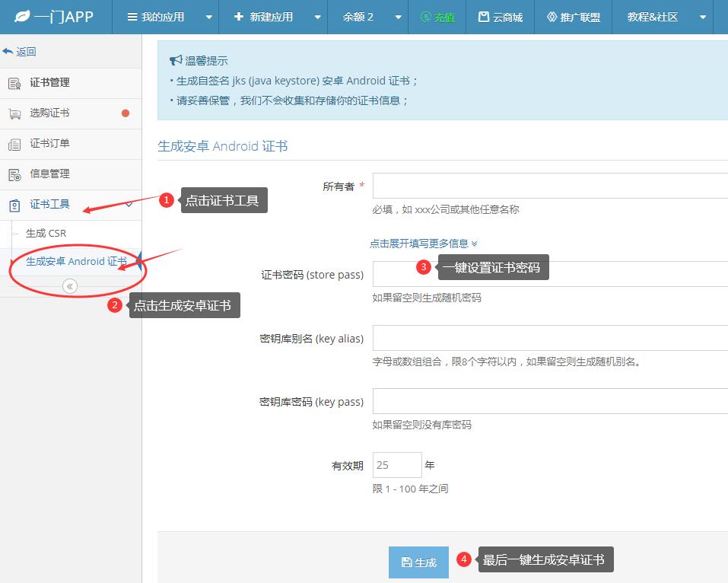Screen dimensions: 728x583
Task: Collapse sidebar with double-chevron circle button
Action: [x=70, y=286]
